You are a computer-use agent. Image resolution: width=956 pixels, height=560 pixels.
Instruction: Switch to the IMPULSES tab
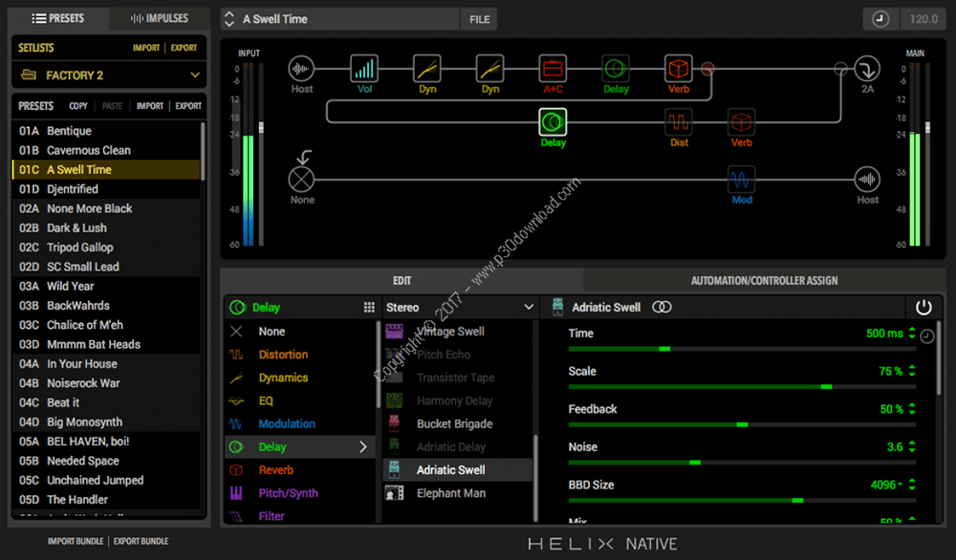pyautogui.click(x=160, y=18)
